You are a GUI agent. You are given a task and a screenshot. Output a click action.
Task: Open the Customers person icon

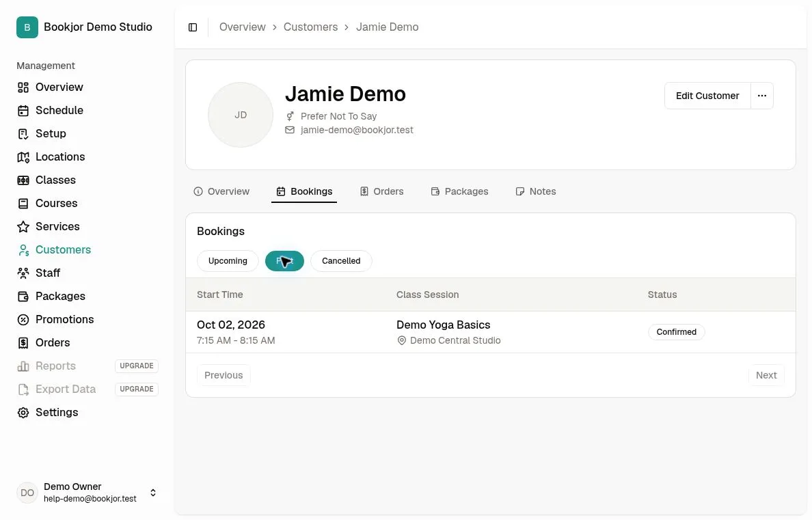coord(23,250)
